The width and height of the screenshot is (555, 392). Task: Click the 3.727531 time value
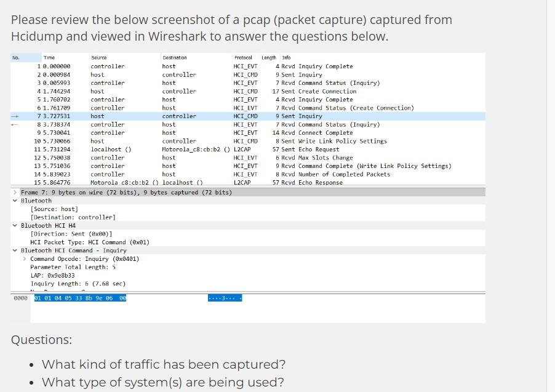click(56, 116)
